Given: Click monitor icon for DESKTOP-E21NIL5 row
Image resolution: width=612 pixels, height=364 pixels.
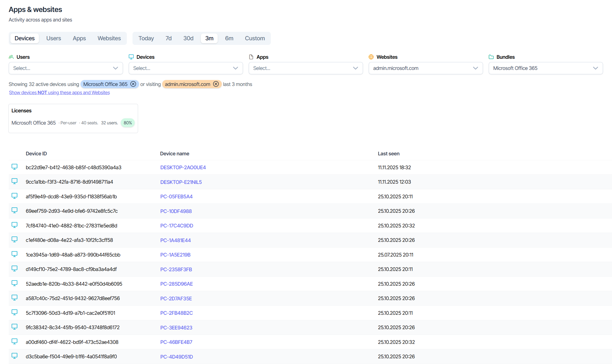Looking at the screenshot, I should coord(14,181).
